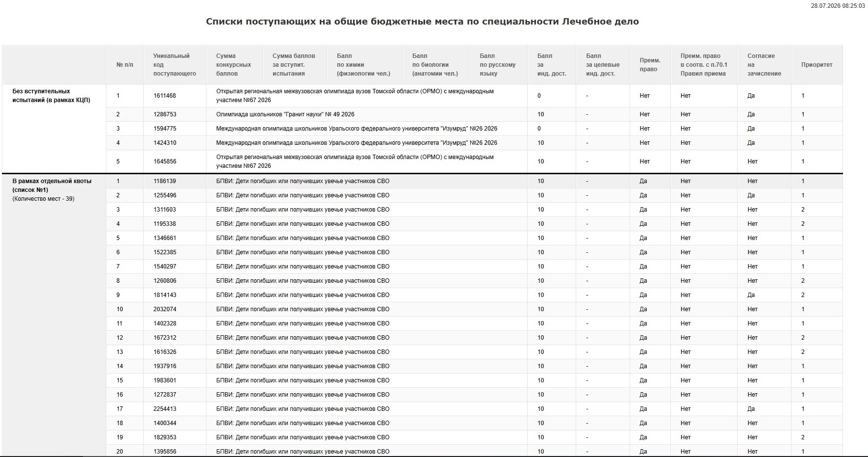This screenshot has height=457, width=868.
Task: Click row number 15 in quota list
Action: point(120,380)
